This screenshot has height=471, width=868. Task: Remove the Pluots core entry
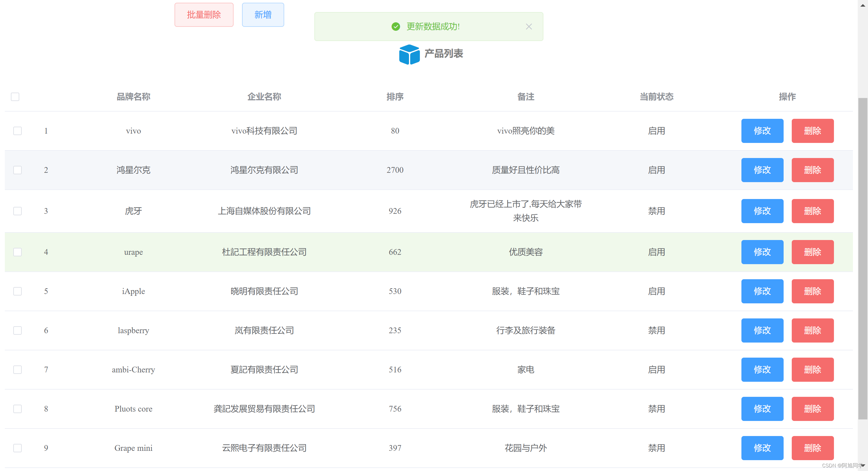(813, 409)
